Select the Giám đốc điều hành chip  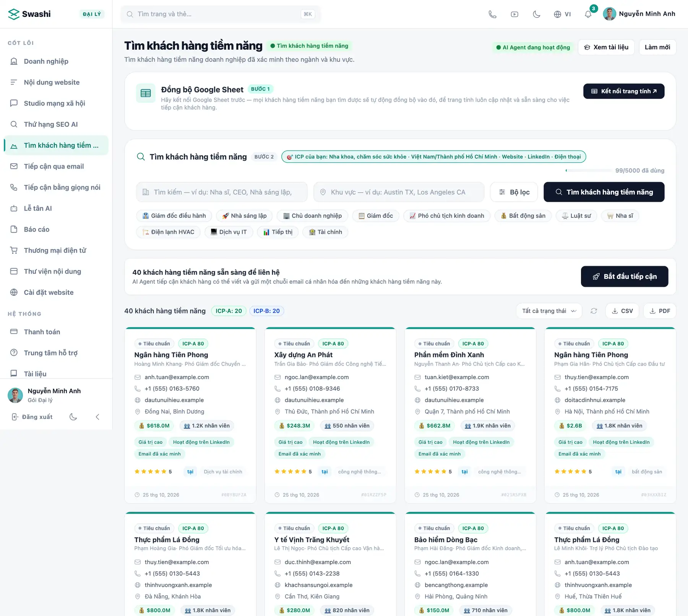point(174,216)
